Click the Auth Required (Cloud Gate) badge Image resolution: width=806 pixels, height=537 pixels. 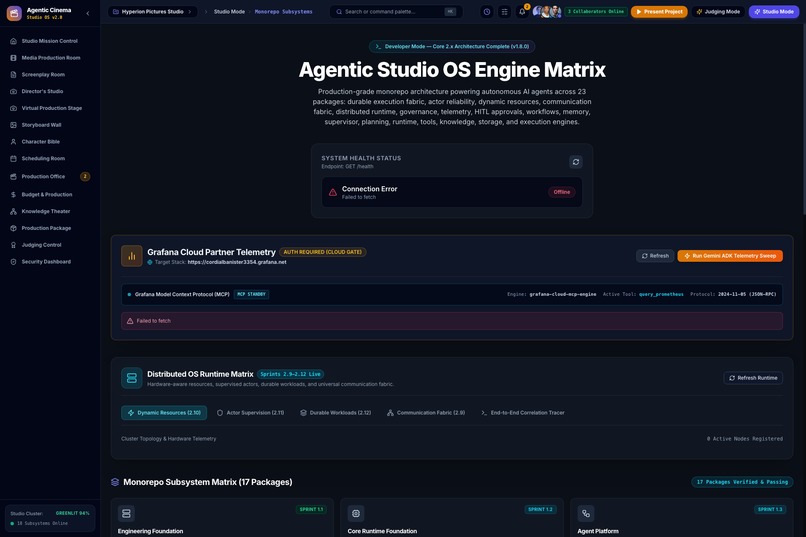322,252
